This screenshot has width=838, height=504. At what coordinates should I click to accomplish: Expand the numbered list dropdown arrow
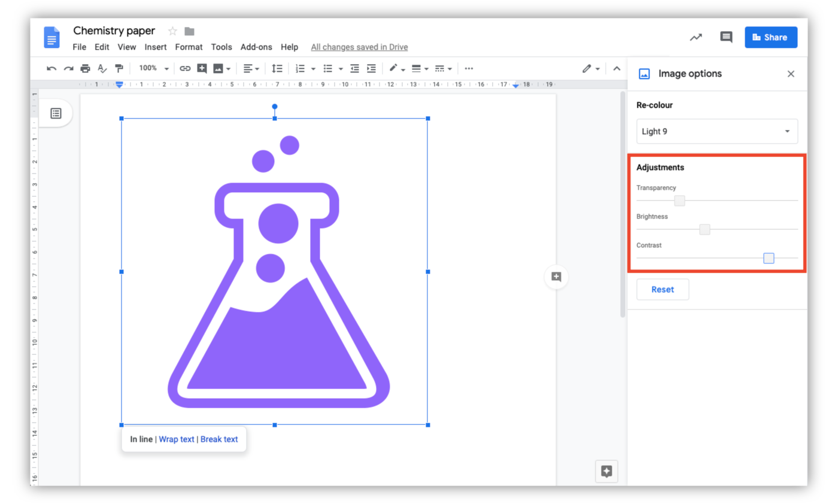point(313,69)
